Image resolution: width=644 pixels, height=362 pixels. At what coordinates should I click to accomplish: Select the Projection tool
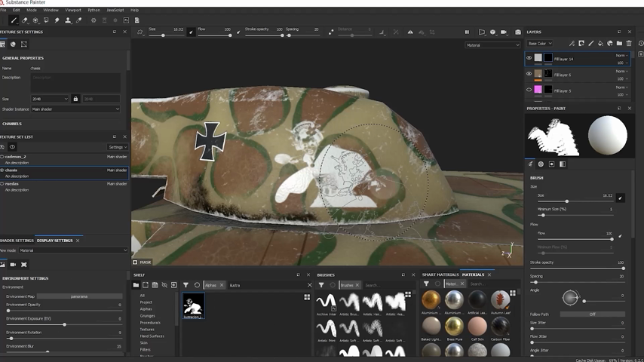(35, 20)
